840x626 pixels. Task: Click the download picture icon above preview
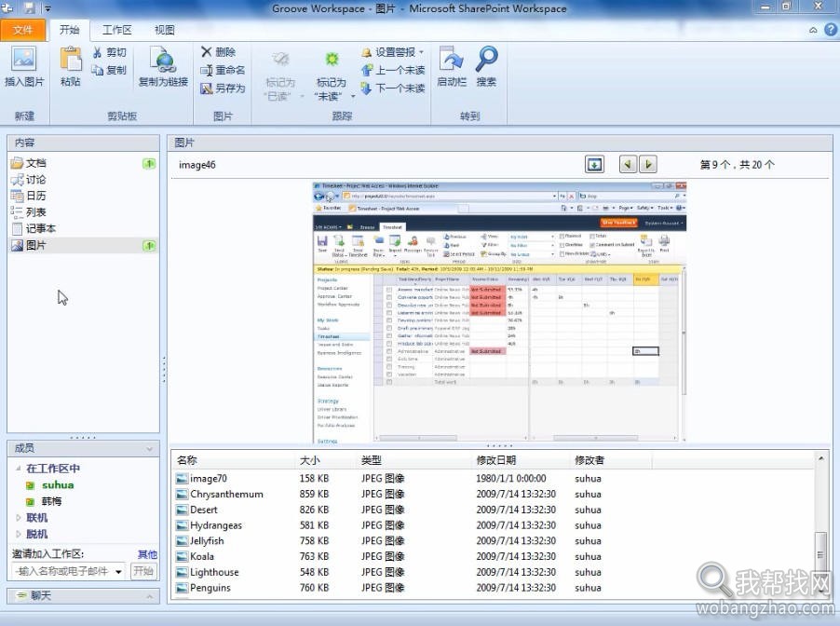tap(594, 165)
